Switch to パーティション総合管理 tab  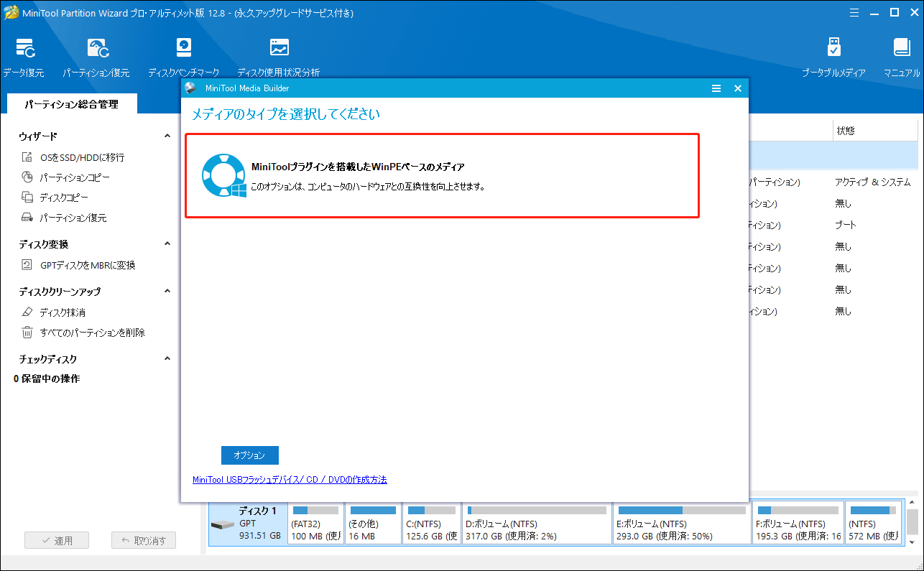click(71, 104)
